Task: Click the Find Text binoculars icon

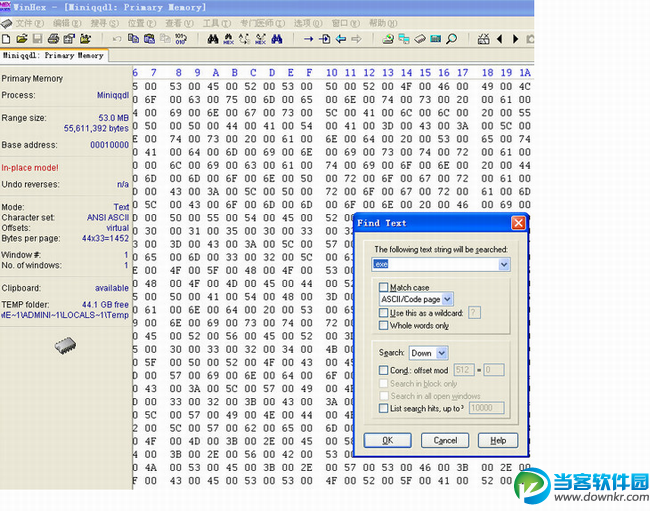Action: (213, 39)
